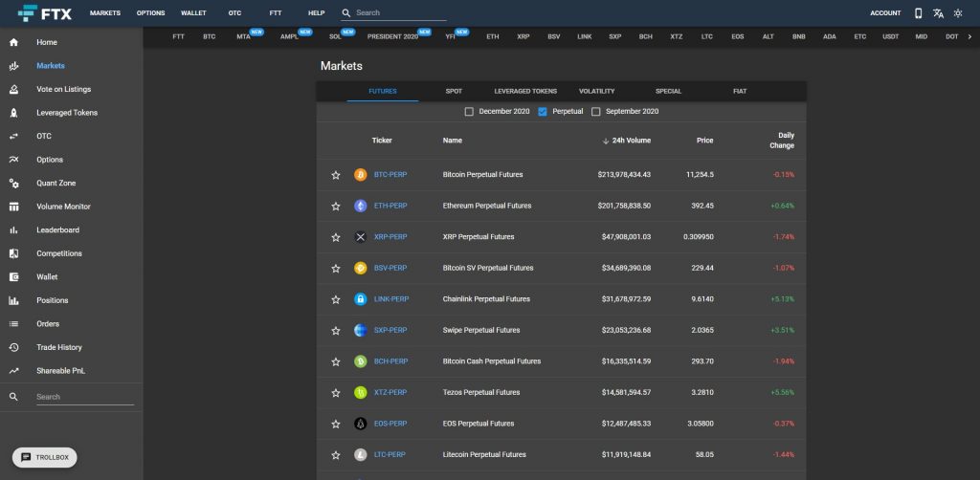Image resolution: width=980 pixels, height=480 pixels.
Task: Enable the December 2020 checkbox
Action: [469, 112]
